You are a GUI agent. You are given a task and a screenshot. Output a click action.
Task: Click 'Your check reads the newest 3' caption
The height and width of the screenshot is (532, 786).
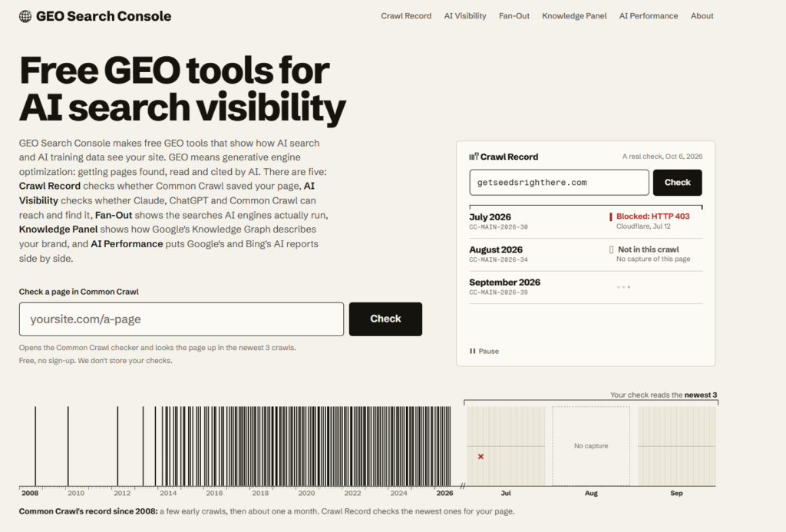pyautogui.click(x=664, y=395)
